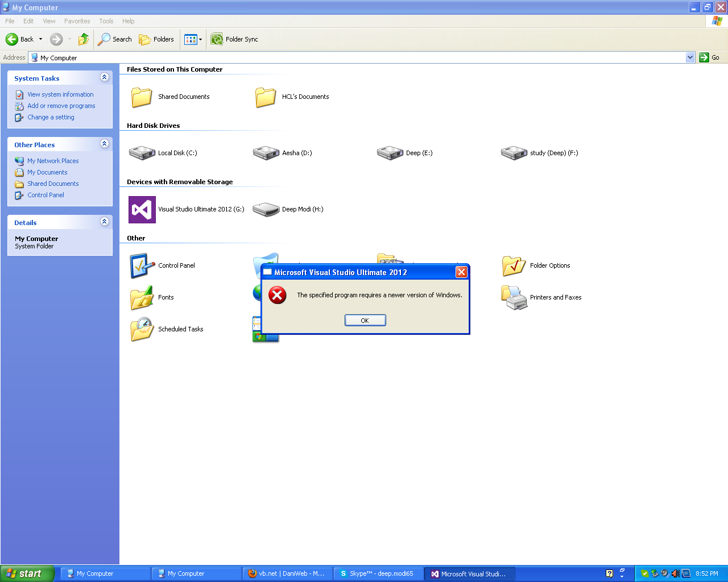Open the Edit menu
The image size is (728, 582).
click(28, 21)
